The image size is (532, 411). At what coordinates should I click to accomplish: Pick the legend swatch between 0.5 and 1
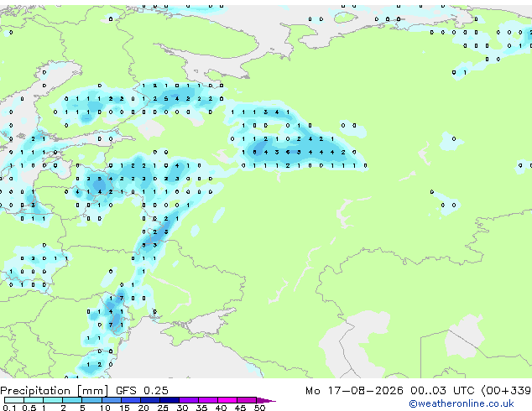34,400
